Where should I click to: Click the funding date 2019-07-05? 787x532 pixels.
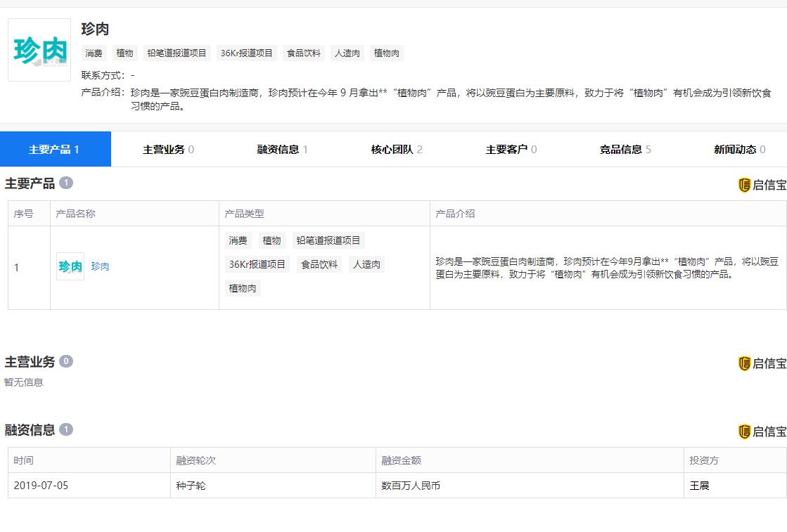41,486
